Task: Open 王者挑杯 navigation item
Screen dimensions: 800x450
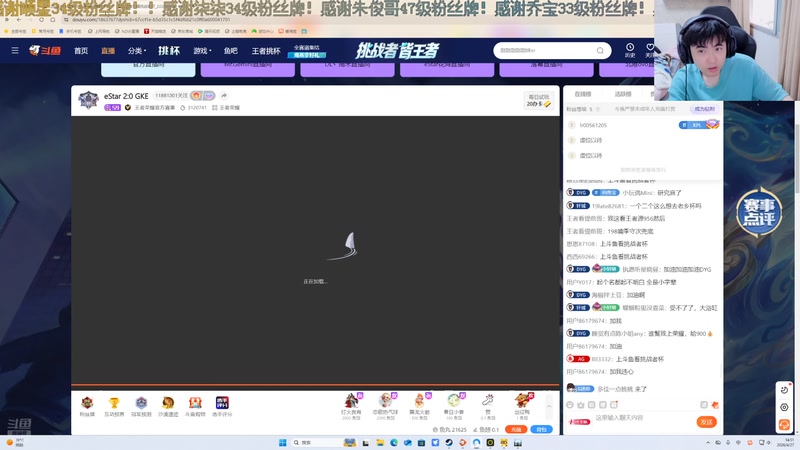Action: point(266,51)
